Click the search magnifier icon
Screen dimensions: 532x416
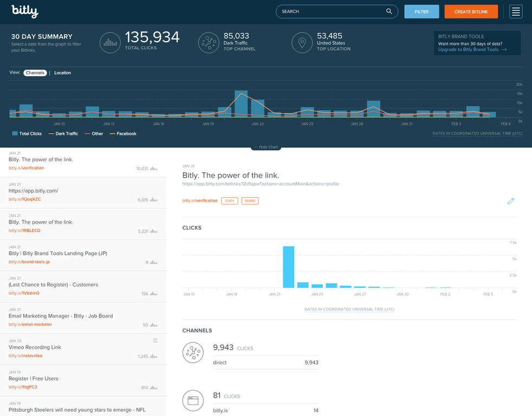tap(389, 11)
